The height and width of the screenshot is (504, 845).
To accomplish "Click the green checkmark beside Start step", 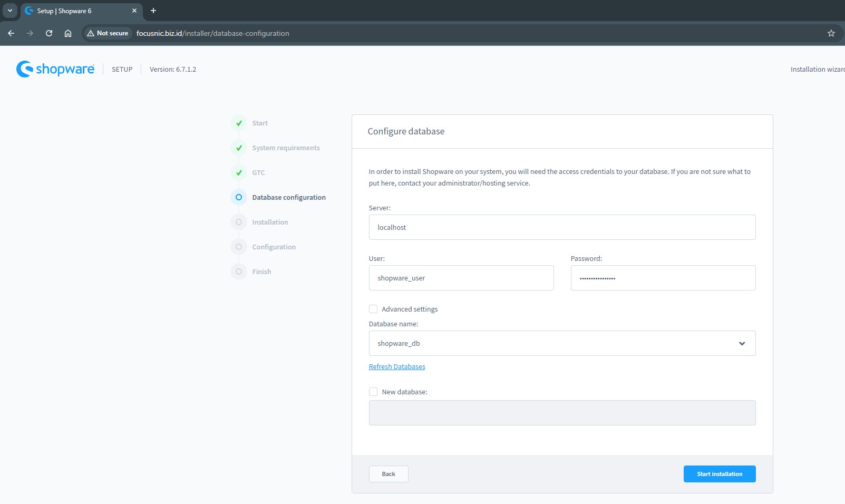I will pyautogui.click(x=239, y=123).
